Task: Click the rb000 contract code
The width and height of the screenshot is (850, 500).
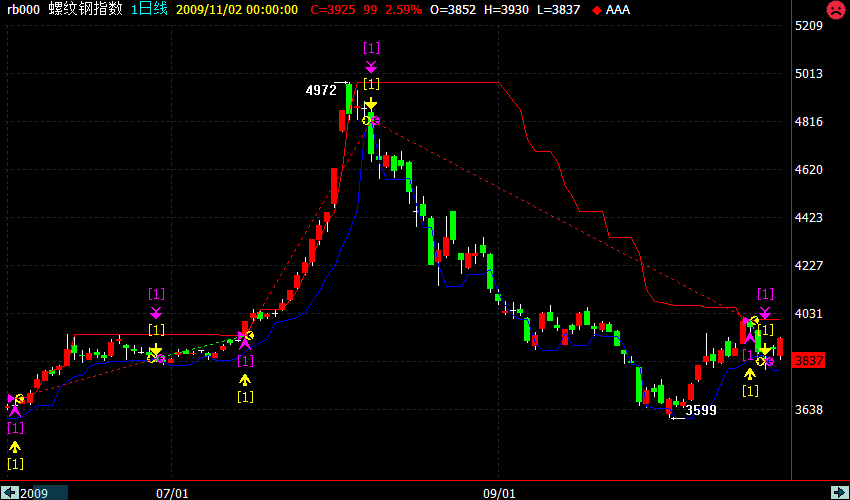Action: point(24,9)
